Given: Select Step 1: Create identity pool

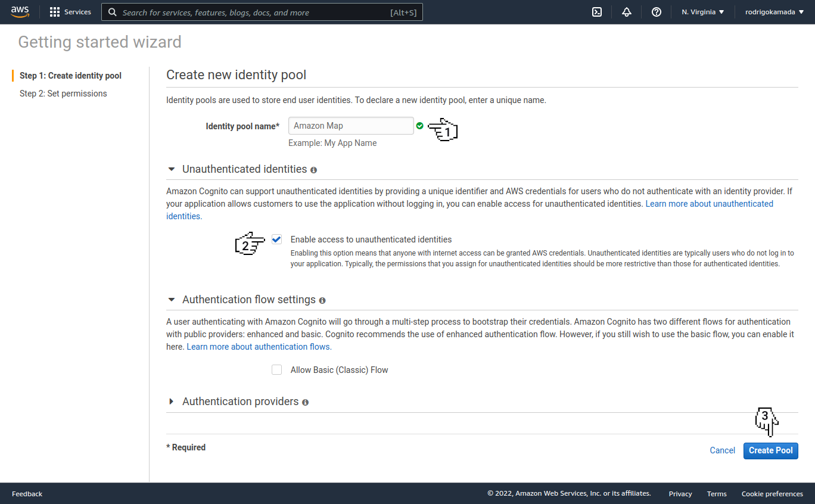Looking at the screenshot, I should tap(70, 76).
